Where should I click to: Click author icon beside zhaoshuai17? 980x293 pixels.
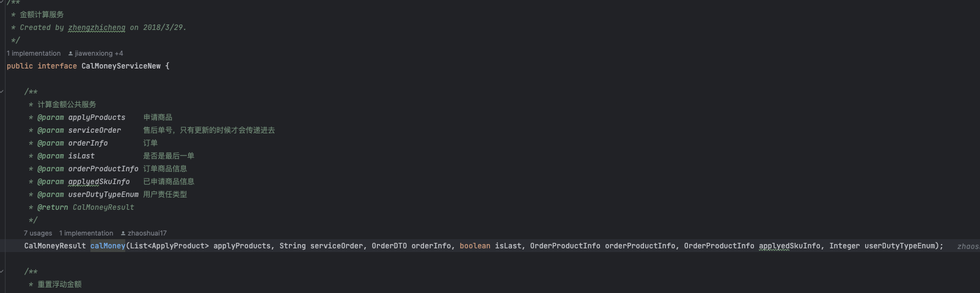click(x=123, y=234)
